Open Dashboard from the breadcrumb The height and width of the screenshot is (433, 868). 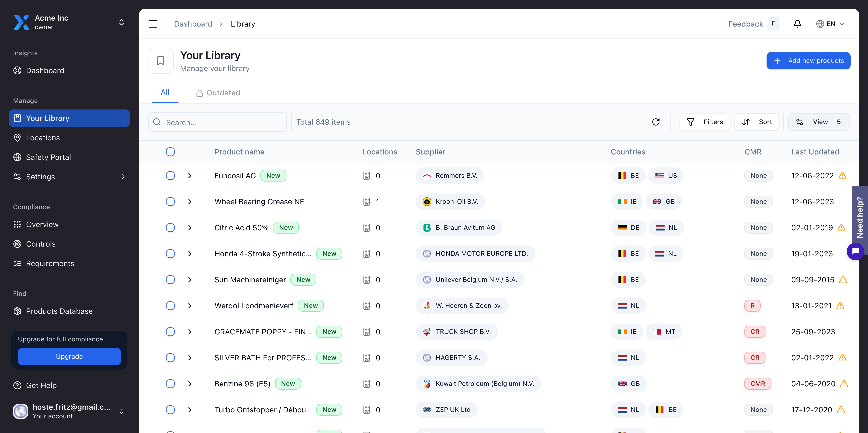click(x=193, y=23)
